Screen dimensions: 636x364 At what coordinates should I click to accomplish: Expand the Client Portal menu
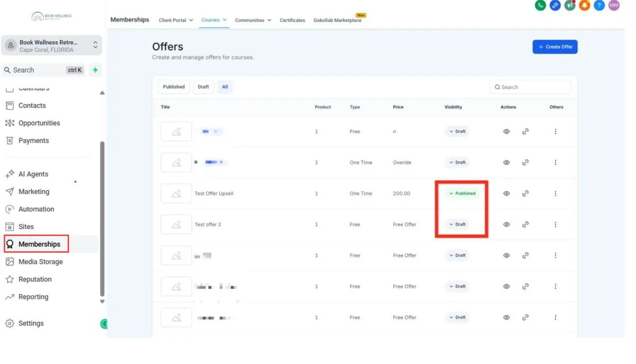[176, 20]
